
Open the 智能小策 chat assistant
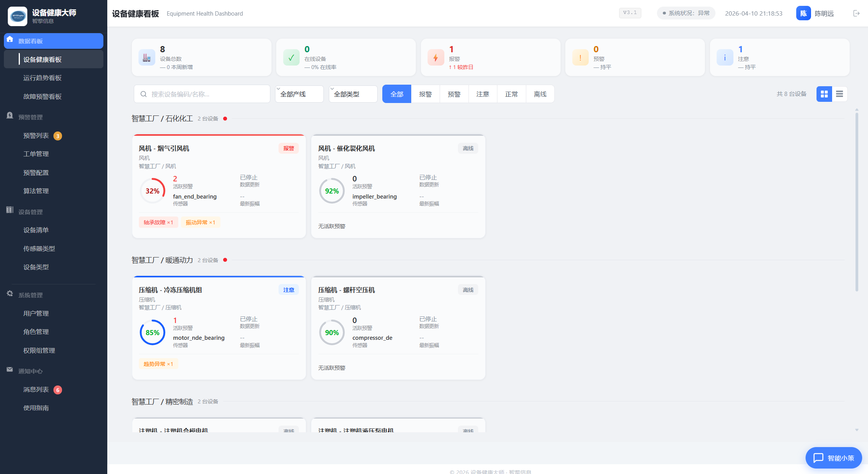pyautogui.click(x=833, y=458)
